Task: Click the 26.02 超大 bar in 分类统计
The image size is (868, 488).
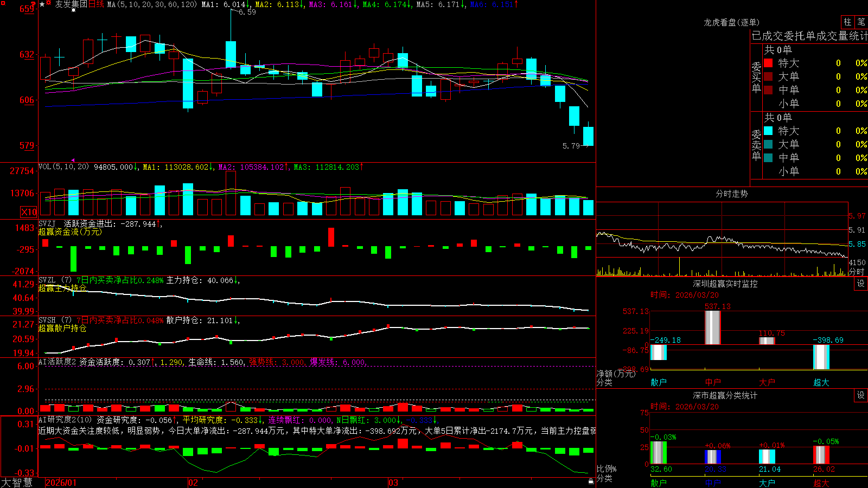Action: click(x=821, y=455)
